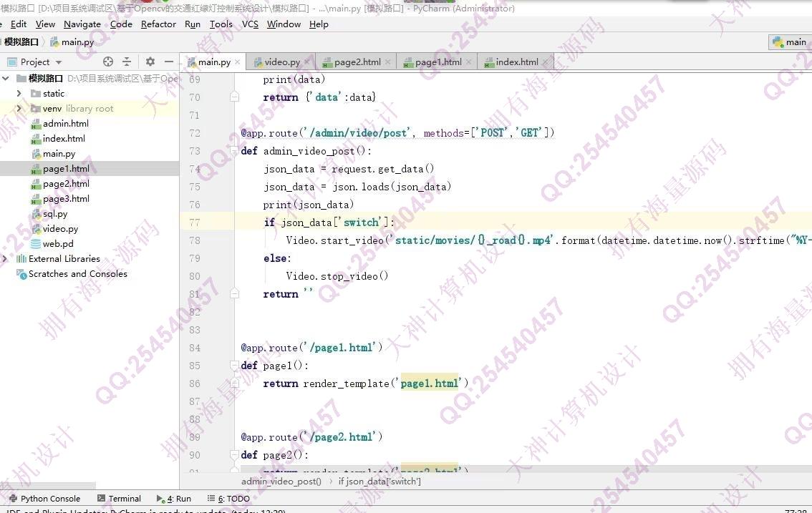Image resolution: width=812 pixels, height=513 pixels.
Task: Switch to the page1.html editor tab
Action: pos(438,62)
